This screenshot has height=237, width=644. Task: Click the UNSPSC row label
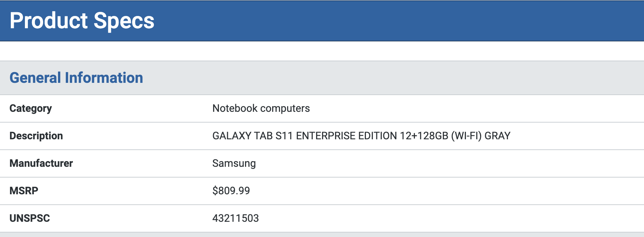(30, 218)
